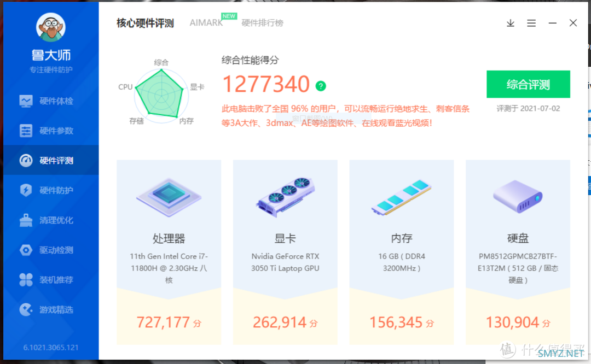This screenshot has height=364, width=591.
Task: Start the 综合评测 benchmark
Action: click(528, 84)
